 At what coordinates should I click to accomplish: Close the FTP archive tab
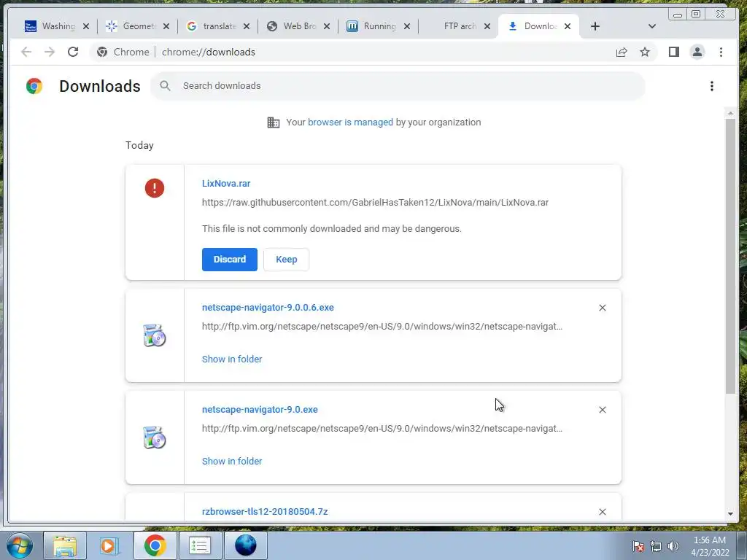pos(487,26)
